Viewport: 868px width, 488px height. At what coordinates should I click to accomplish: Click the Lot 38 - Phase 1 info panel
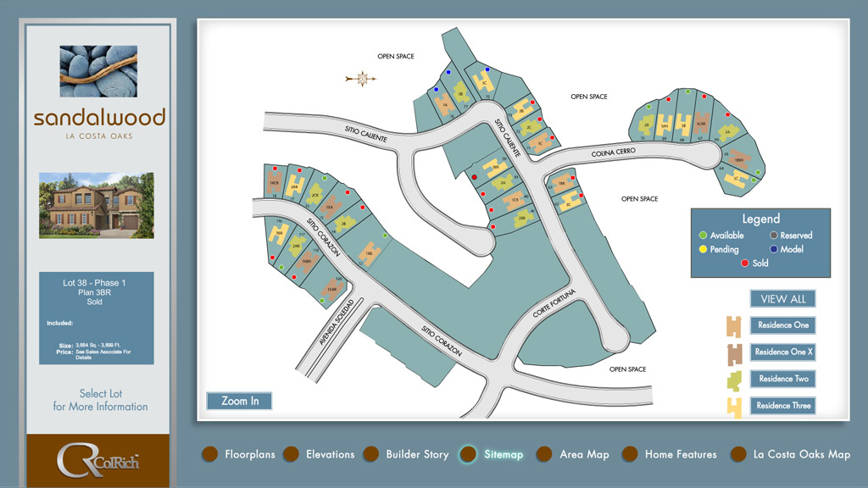click(97, 319)
